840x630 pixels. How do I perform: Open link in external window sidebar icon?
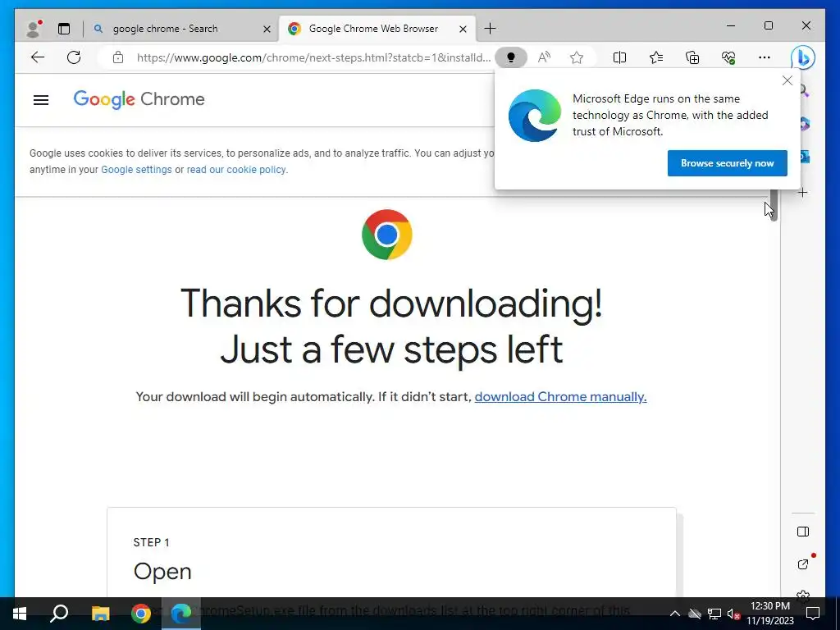pyautogui.click(x=802, y=564)
